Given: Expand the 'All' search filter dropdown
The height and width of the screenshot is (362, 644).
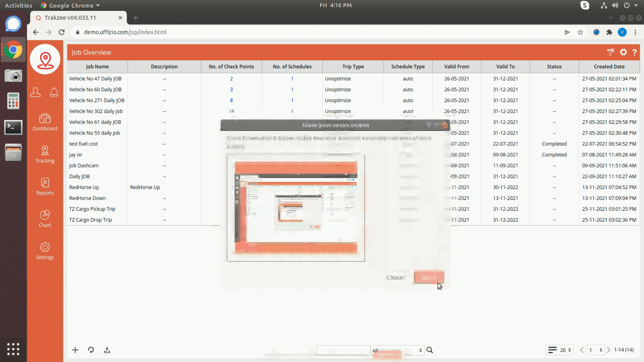Looking at the screenshot, I should (x=397, y=350).
